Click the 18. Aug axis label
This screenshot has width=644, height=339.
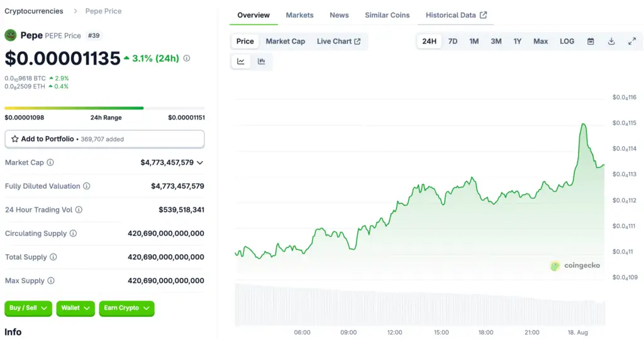click(x=578, y=333)
